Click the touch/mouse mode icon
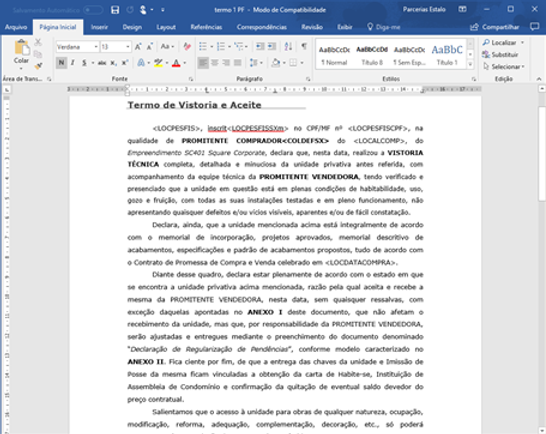This screenshot has width=546, height=434. 143,10
